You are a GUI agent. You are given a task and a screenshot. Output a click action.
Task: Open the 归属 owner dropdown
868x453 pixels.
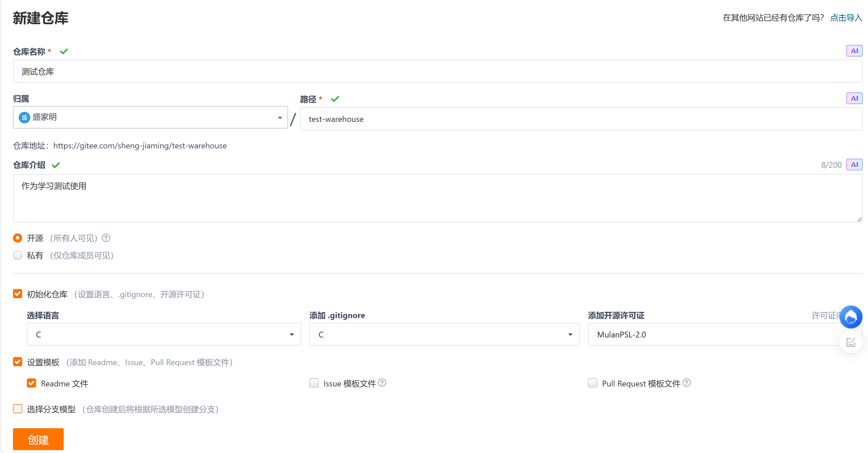pyautogui.click(x=150, y=117)
